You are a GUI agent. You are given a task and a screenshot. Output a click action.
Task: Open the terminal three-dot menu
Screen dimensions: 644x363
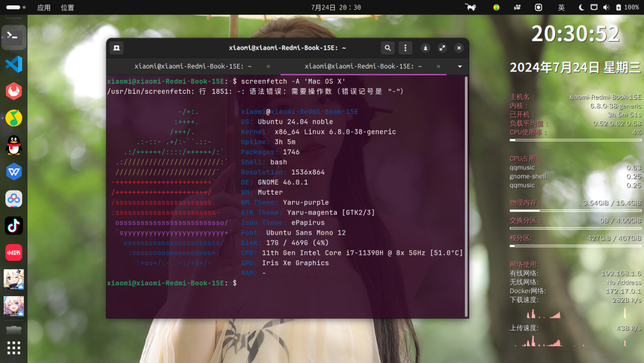click(x=405, y=48)
